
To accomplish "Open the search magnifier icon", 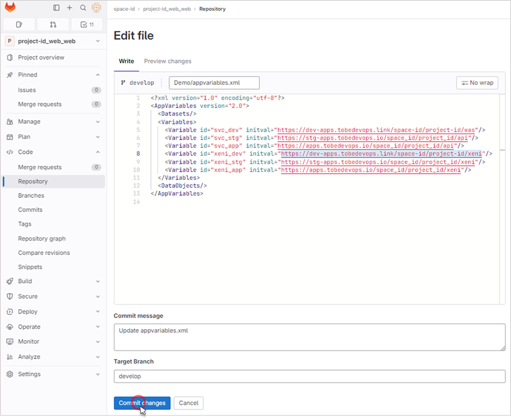I will (83, 8).
